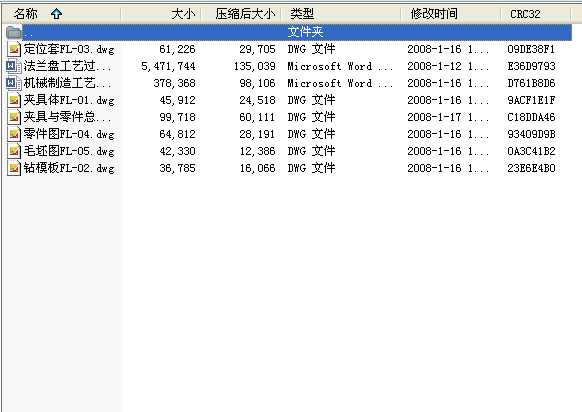Select file 毛坯图FL-05.dwg
The width and height of the screenshot is (582, 412).
69,151
